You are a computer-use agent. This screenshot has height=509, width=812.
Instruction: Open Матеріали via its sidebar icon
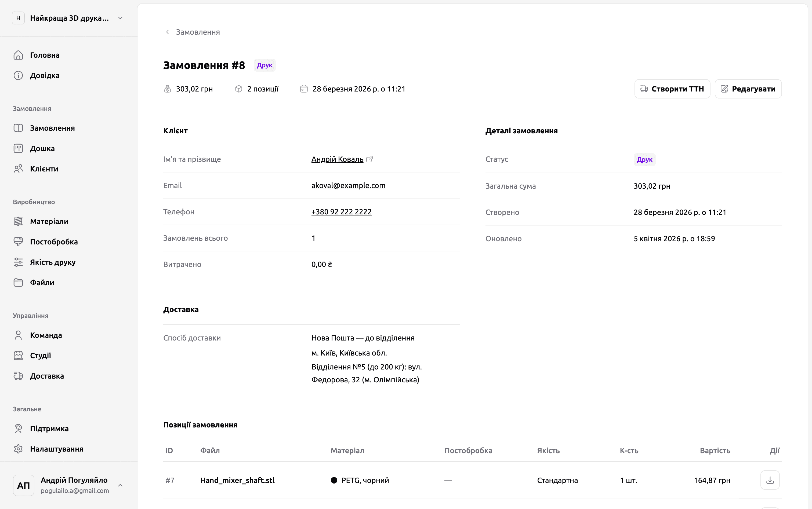coord(18,222)
